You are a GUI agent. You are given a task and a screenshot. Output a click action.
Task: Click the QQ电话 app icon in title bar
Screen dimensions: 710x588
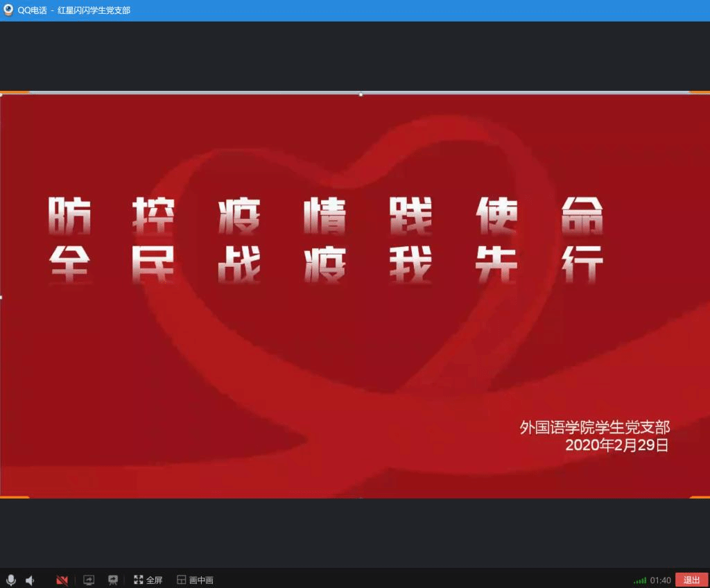point(8,10)
